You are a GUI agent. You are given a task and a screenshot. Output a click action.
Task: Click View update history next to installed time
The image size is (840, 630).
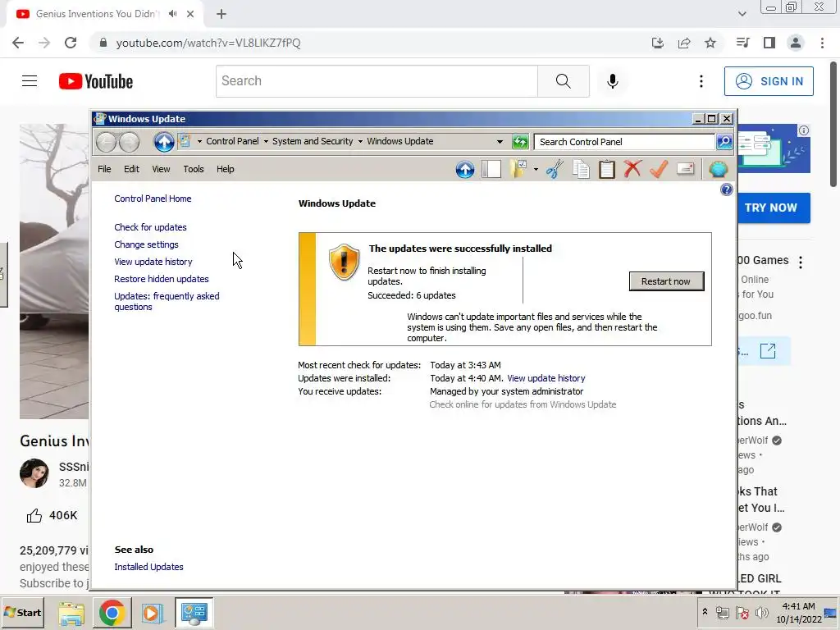pos(546,378)
